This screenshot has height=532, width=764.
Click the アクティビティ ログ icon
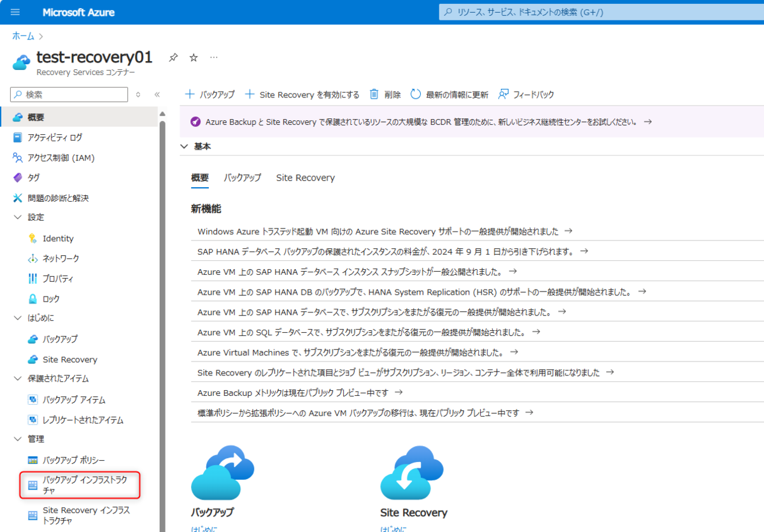(18, 137)
